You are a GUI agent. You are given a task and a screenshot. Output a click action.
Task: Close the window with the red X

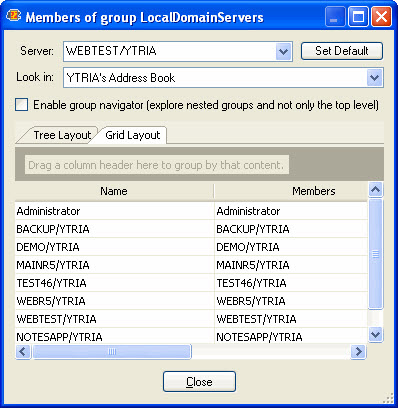coord(381,17)
